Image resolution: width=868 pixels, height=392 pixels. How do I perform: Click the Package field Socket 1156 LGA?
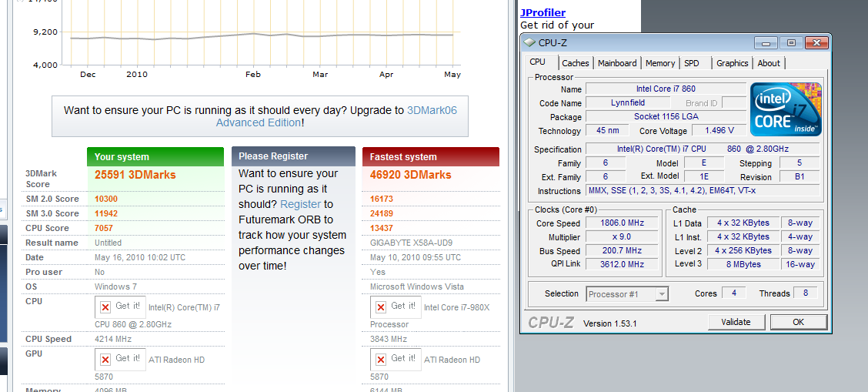(666, 116)
